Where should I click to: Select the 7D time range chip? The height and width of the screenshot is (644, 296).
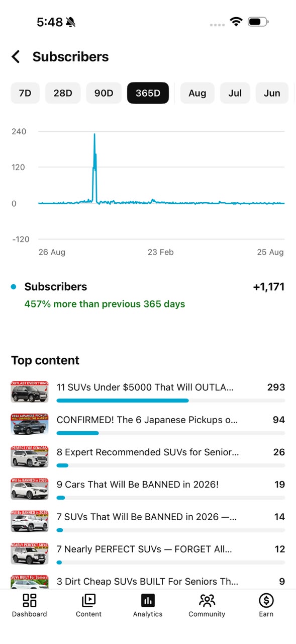click(x=25, y=93)
